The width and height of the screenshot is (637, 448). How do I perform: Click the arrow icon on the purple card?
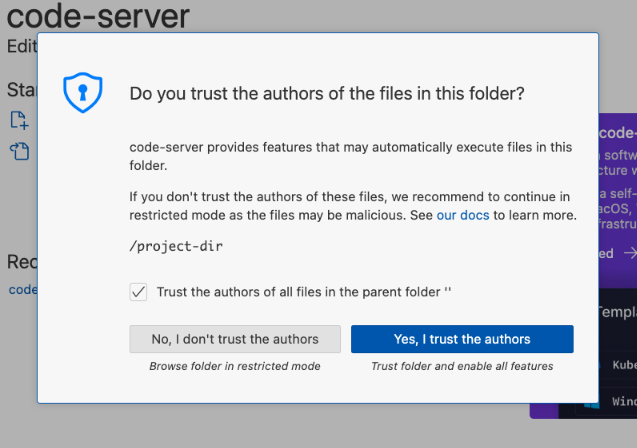[x=630, y=253]
